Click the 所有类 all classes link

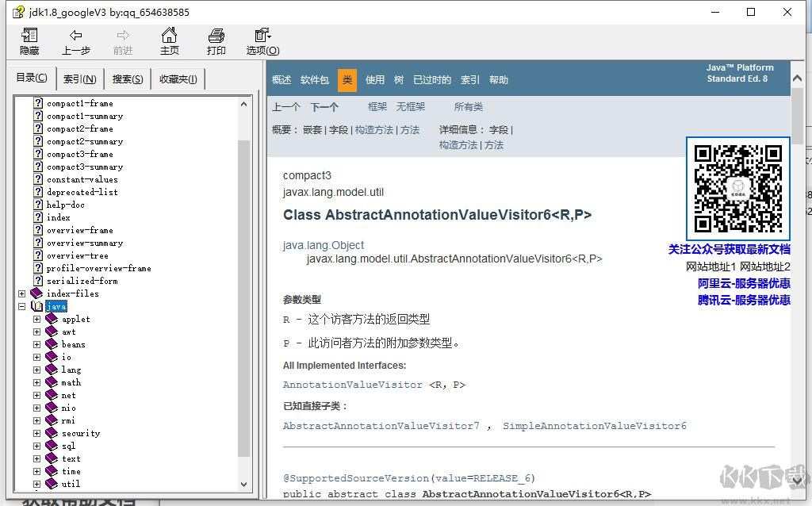pos(468,107)
